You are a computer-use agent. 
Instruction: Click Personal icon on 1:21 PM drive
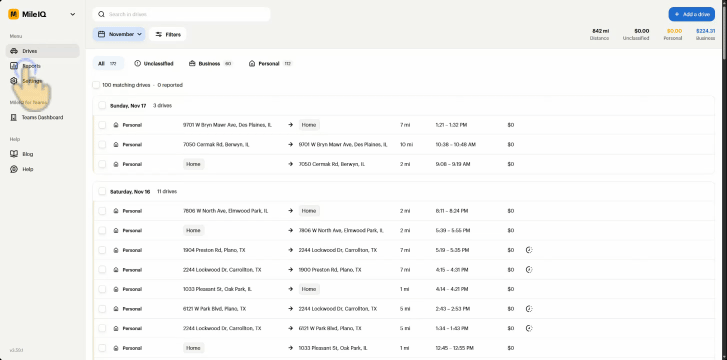116,125
